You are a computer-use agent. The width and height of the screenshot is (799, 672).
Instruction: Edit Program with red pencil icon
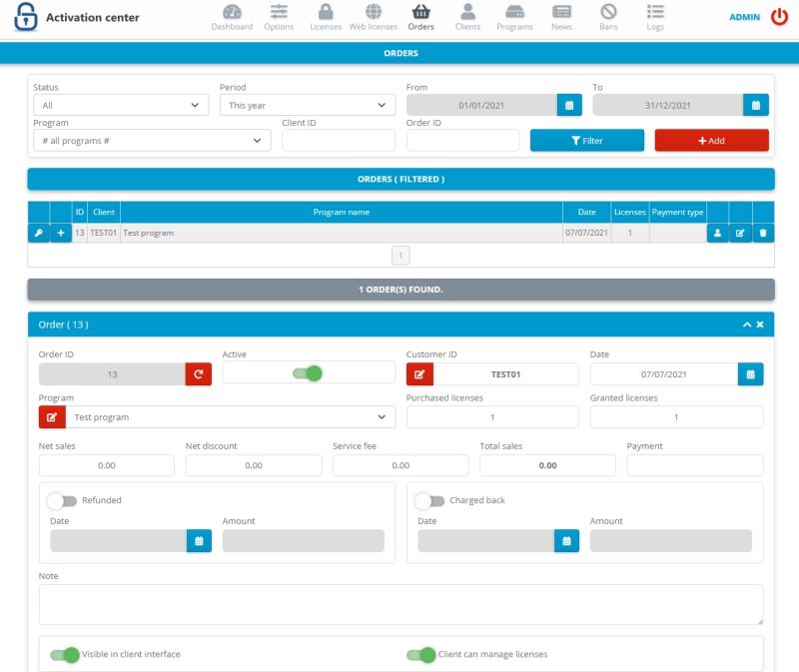[52, 416]
